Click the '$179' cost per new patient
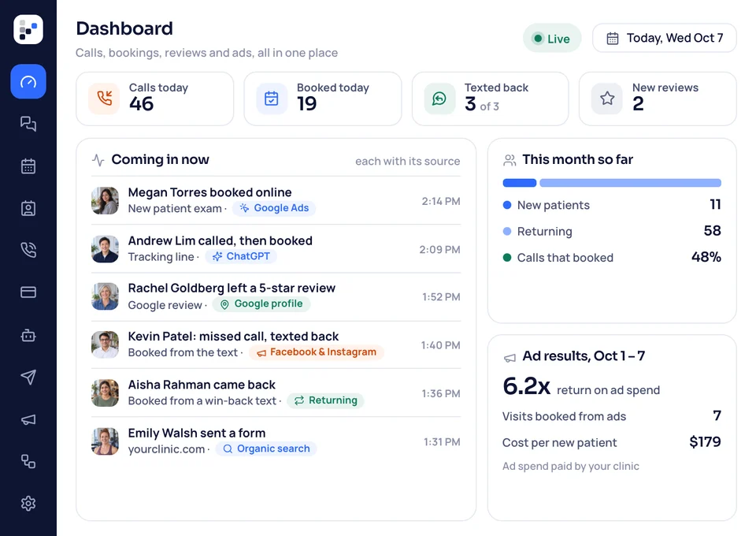This screenshot has height=536, width=756. pos(705,442)
